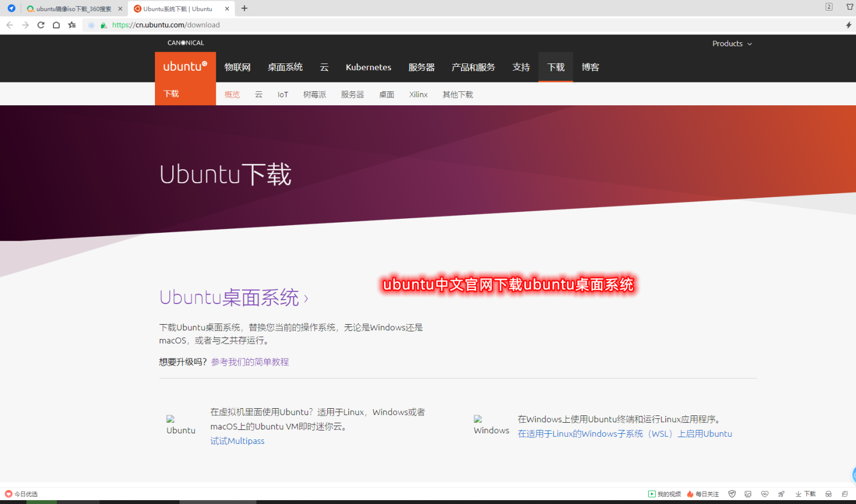The image size is (856, 504).
Task: Open the tab list counter showing 2
Action: pos(829,7)
